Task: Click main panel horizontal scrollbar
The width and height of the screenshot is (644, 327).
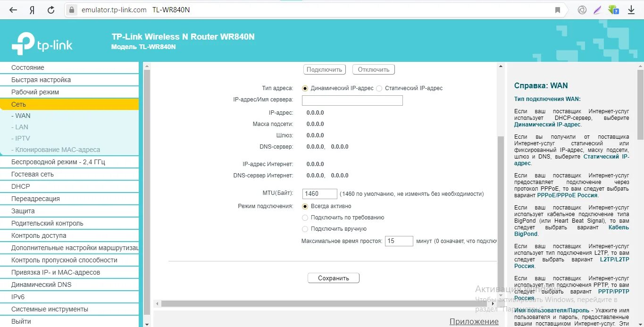Action: 324,304
